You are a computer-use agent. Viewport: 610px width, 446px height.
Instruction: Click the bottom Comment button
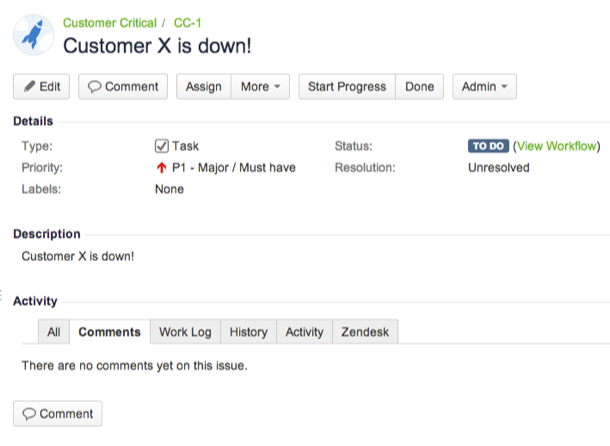pos(58,414)
